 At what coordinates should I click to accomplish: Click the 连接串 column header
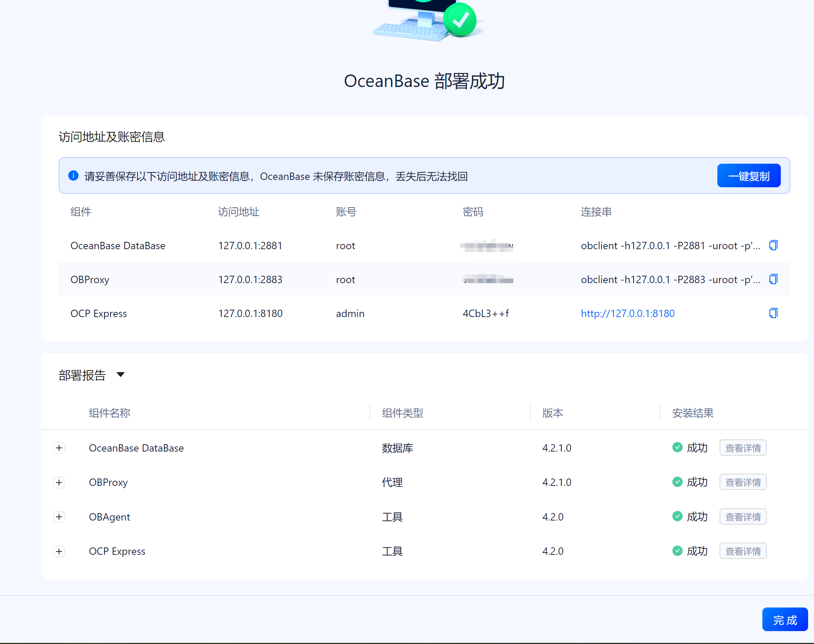click(x=596, y=212)
